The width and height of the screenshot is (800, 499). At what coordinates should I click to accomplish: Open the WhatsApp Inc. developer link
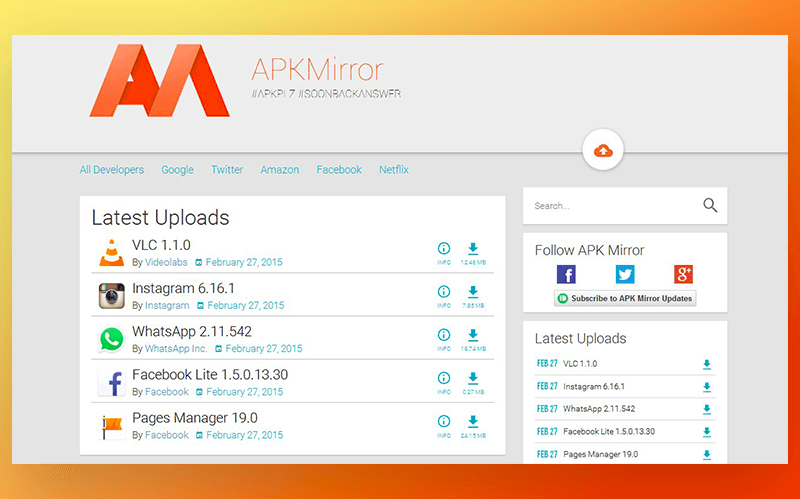[176, 348]
